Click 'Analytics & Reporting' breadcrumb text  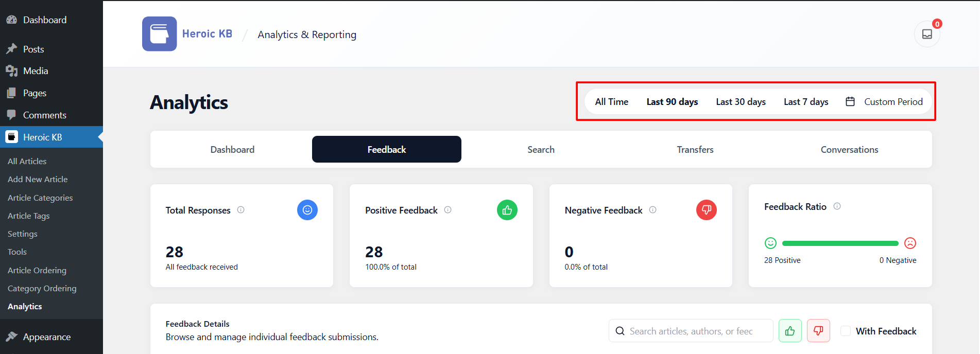[307, 34]
